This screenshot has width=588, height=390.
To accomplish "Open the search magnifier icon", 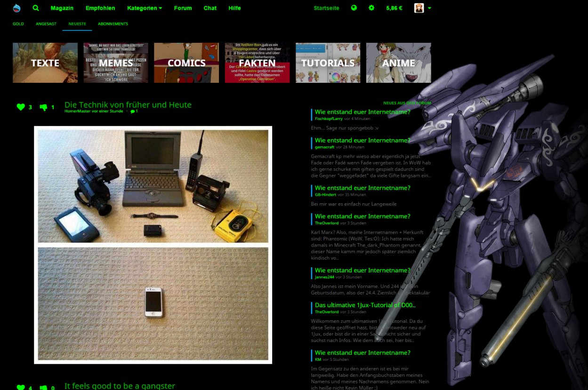I will pos(36,8).
